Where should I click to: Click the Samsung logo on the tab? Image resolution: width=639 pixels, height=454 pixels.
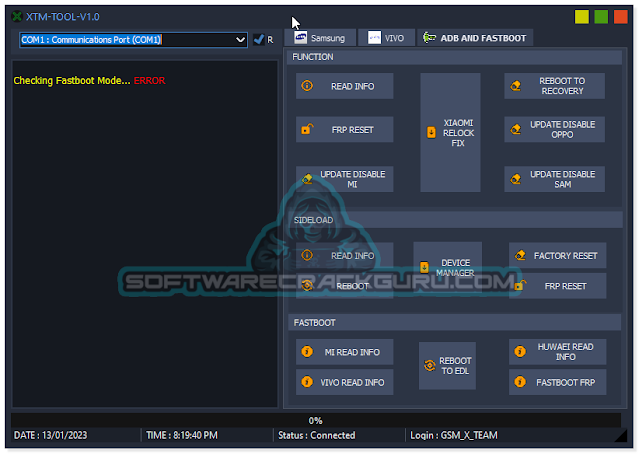(301, 38)
